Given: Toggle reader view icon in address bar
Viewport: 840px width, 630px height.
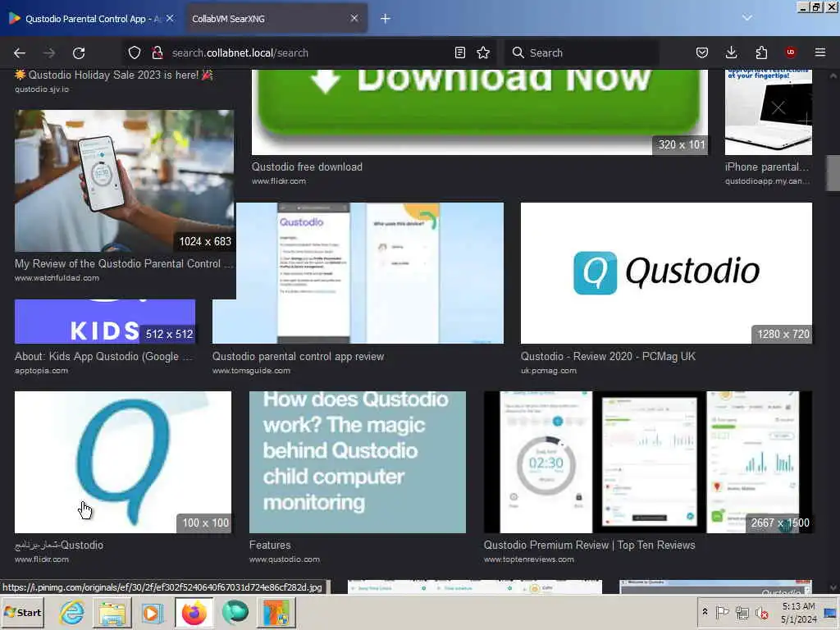Looking at the screenshot, I should point(459,52).
